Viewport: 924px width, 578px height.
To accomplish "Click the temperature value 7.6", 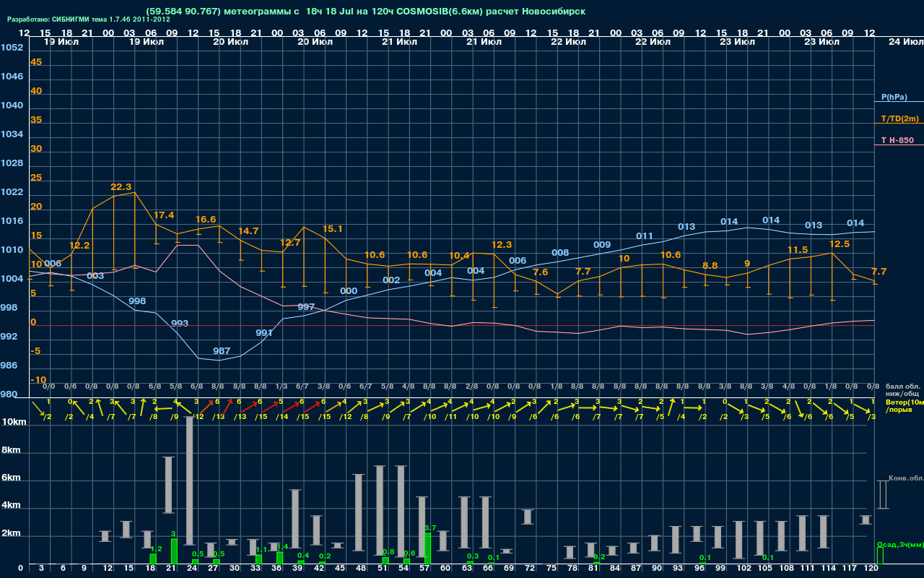I will pos(540,272).
